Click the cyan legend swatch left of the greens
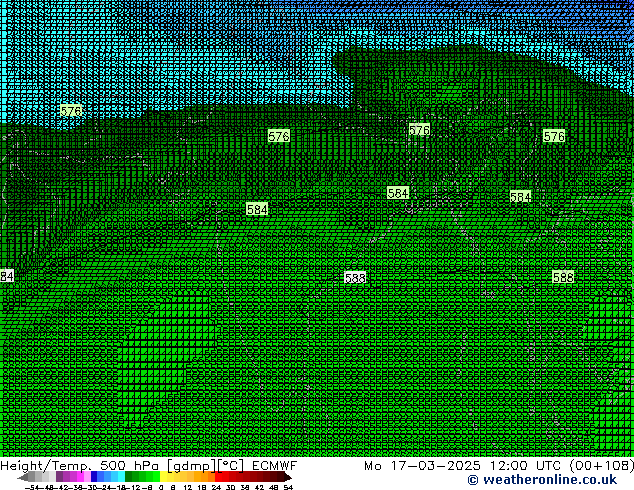Viewport: 634px width, 490px height. pos(121,476)
